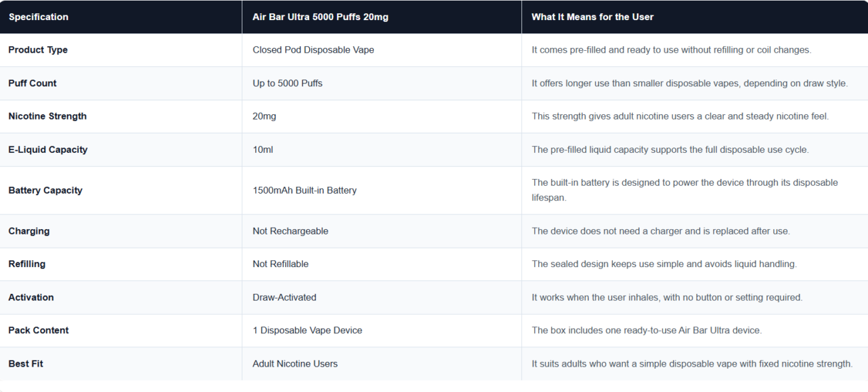
Task: Click the 'Not Refillable' value
Action: point(280,264)
